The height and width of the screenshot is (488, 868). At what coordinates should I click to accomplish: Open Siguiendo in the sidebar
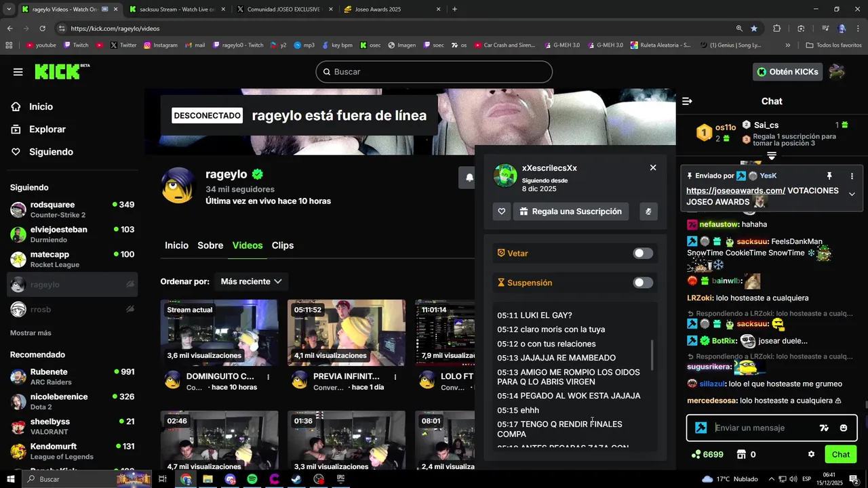51,152
